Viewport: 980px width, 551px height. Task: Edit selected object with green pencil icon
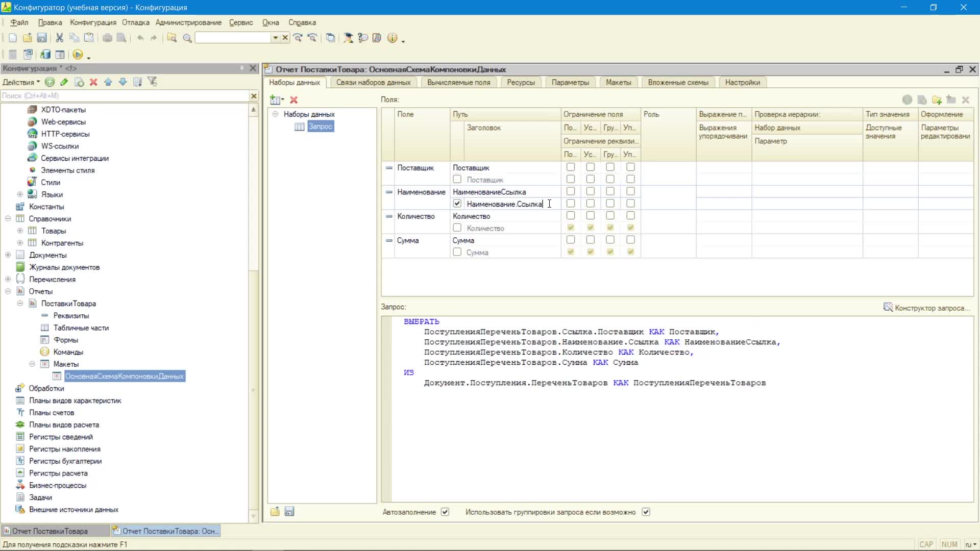64,82
